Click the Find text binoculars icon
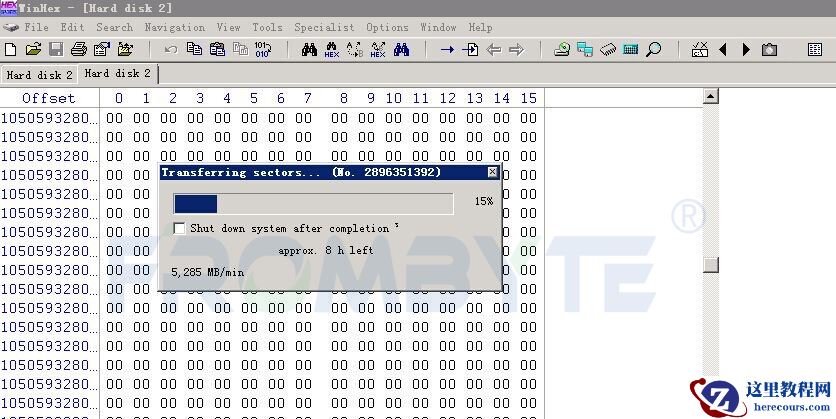Image resolution: width=836 pixels, height=419 pixels. pos(309,50)
